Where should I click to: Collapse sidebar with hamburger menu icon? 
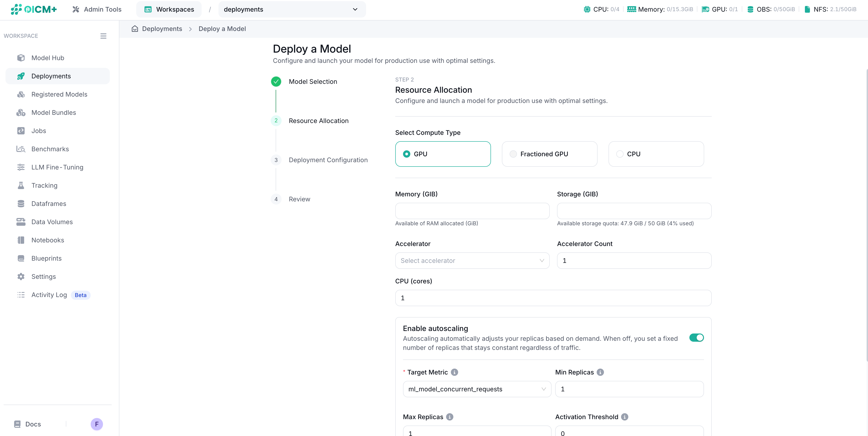103,36
